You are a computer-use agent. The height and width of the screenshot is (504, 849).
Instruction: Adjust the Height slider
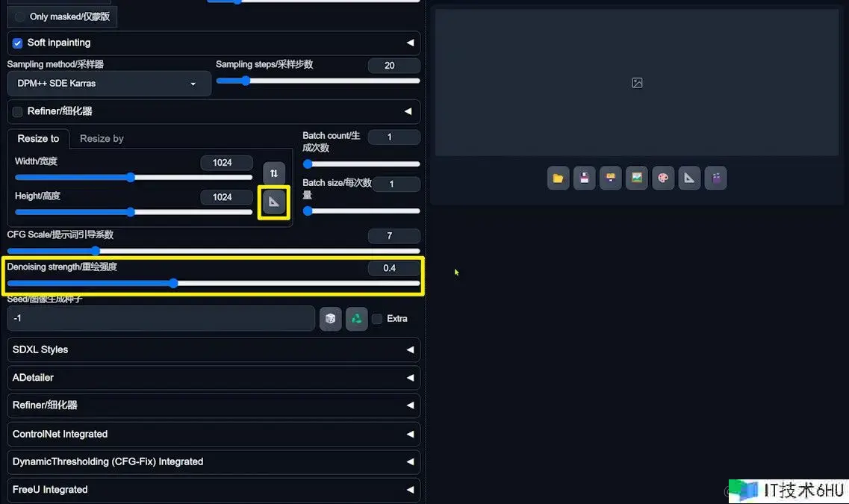pyautogui.click(x=133, y=212)
